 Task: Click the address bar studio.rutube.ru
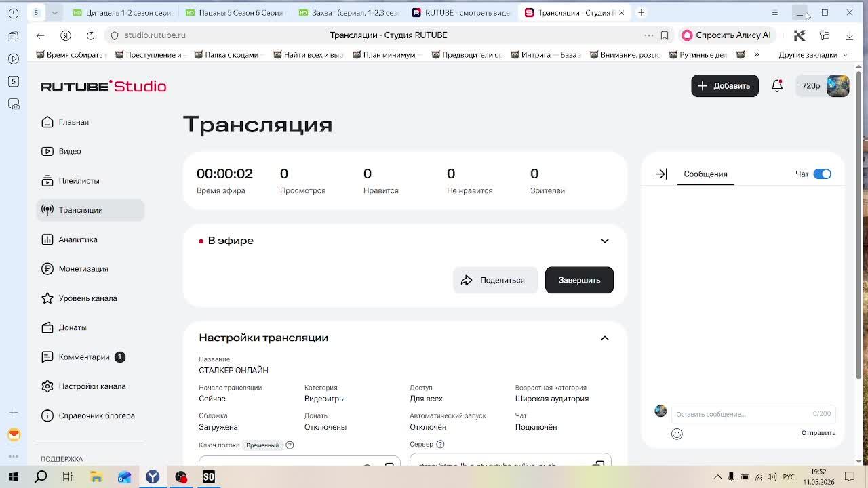point(155,35)
